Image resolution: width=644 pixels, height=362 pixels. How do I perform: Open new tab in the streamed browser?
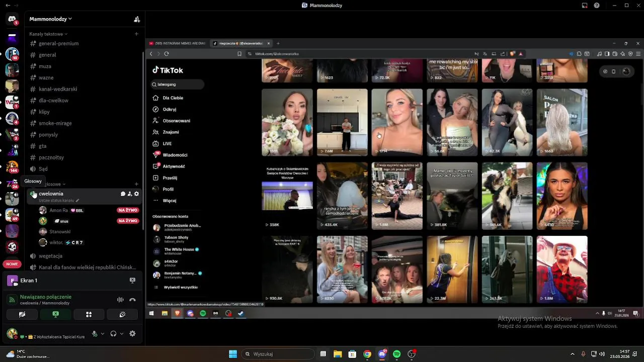point(278,43)
